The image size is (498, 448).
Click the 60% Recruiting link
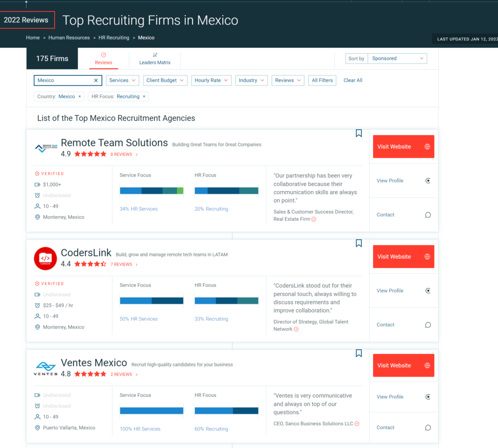pyautogui.click(x=211, y=429)
